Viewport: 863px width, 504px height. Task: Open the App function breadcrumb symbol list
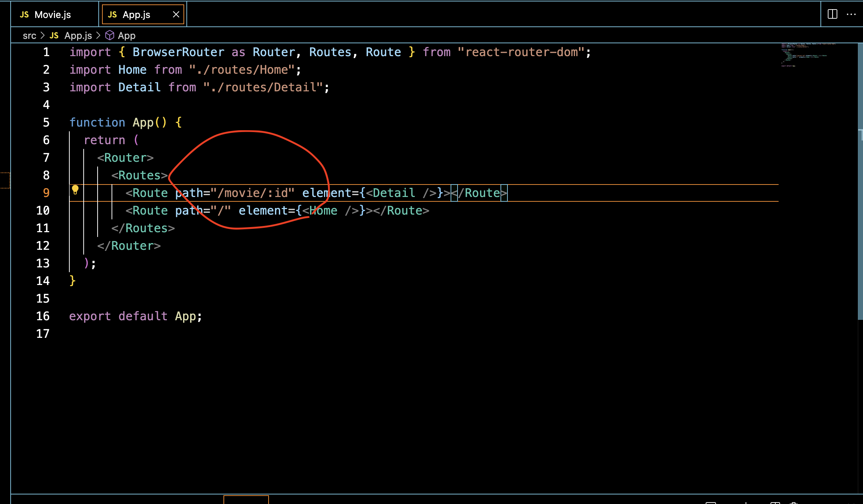[127, 36]
